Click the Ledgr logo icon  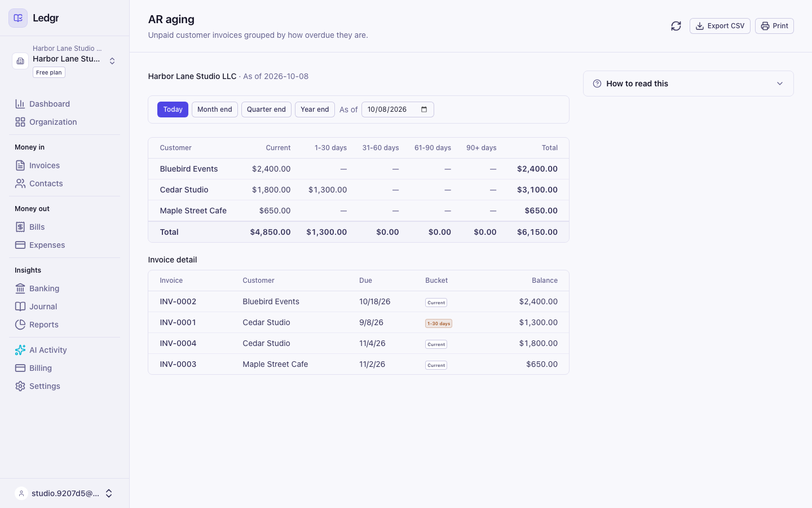(18, 18)
